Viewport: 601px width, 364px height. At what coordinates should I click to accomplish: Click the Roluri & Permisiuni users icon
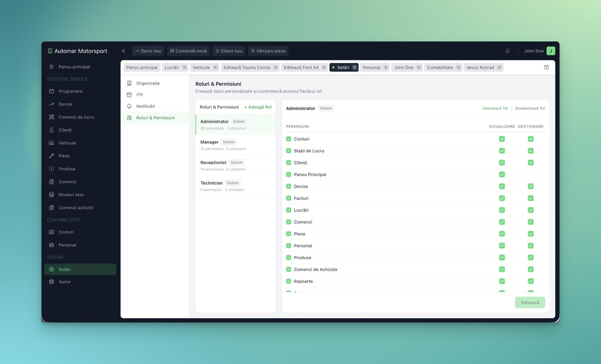129,118
